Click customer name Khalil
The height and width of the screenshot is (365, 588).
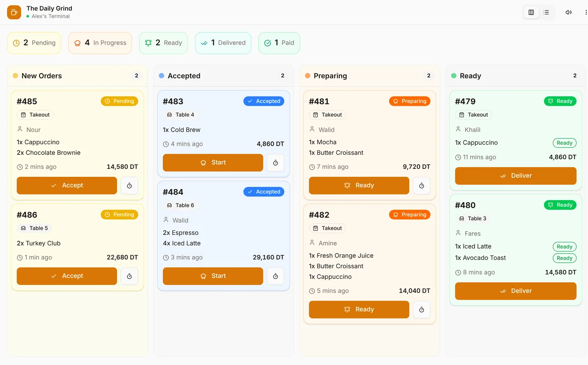point(473,130)
